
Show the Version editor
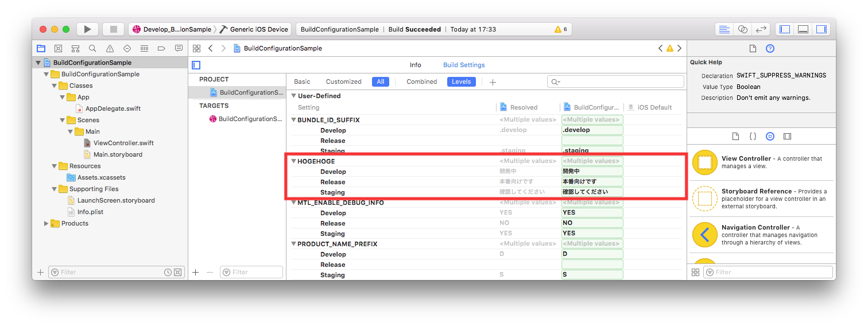[x=761, y=29]
